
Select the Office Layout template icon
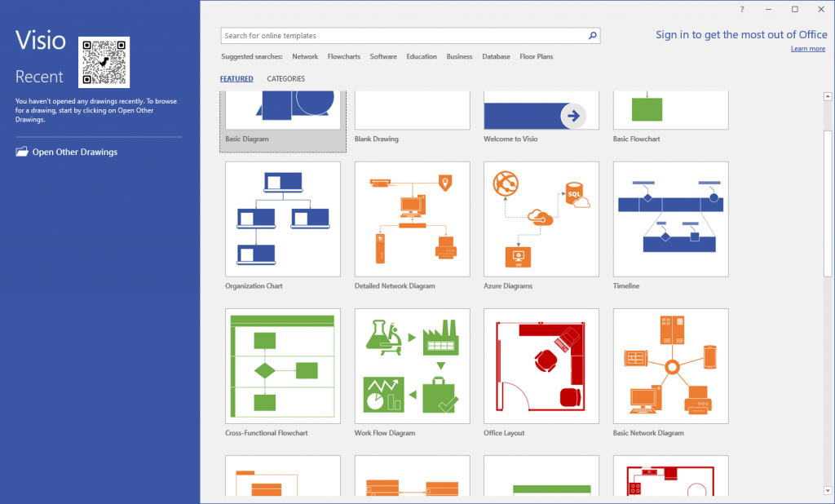[x=541, y=365]
